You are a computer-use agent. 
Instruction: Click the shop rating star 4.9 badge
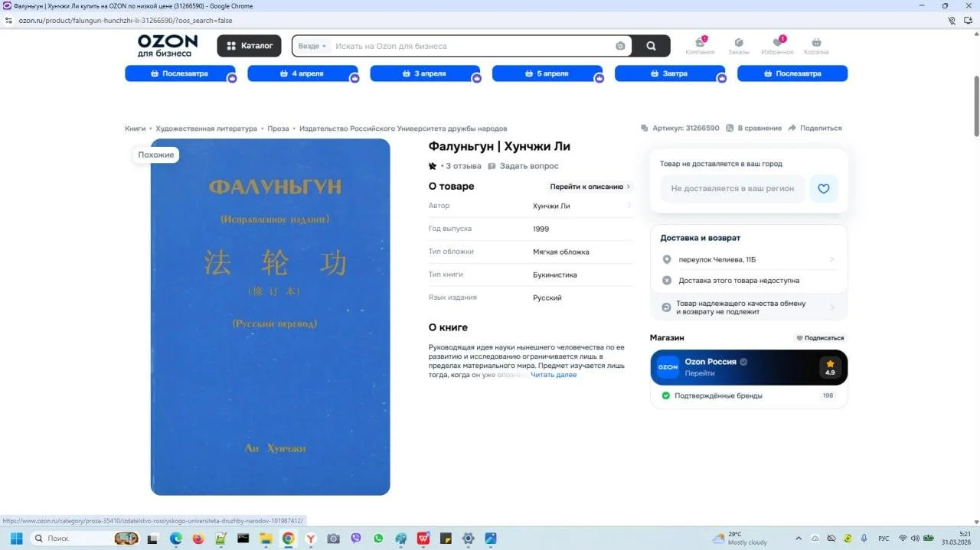pos(830,367)
